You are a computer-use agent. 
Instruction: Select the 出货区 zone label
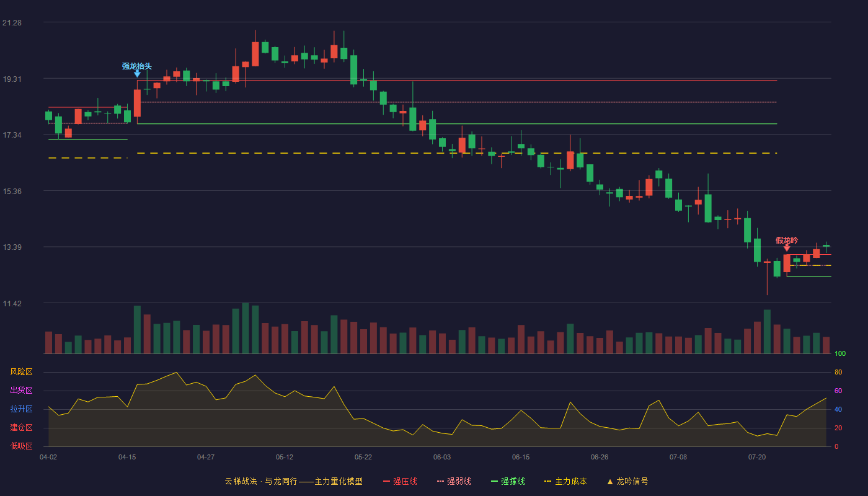(21, 391)
